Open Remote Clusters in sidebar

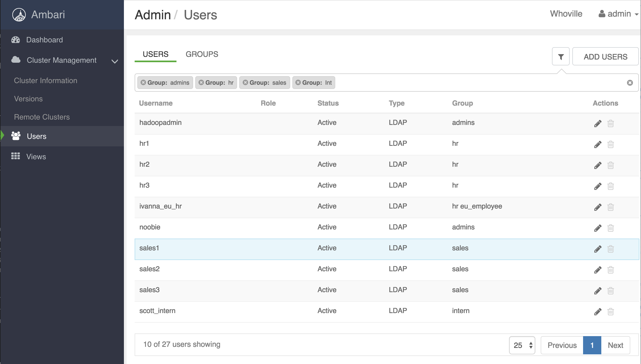click(x=42, y=117)
